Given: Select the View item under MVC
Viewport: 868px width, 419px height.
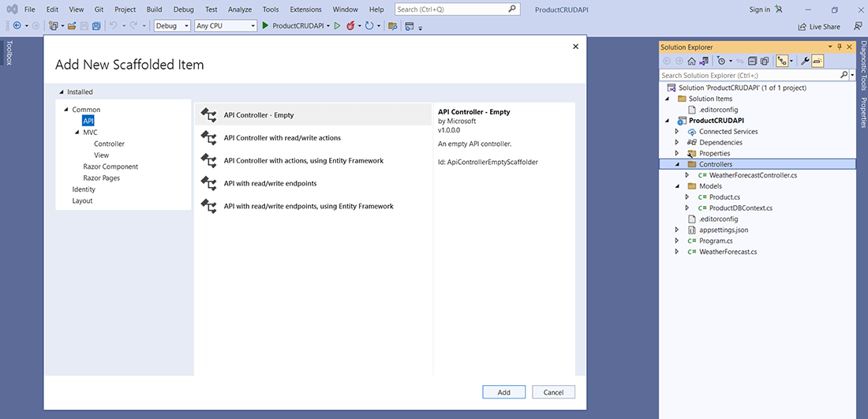Looking at the screenshot, I should coord(101,155).
